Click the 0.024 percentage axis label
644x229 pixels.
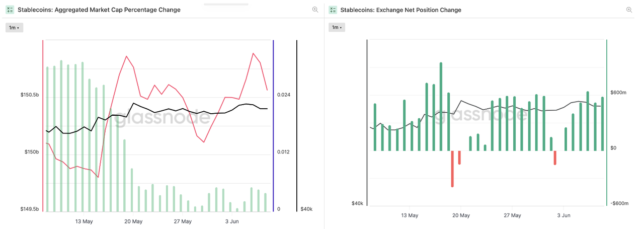pos(285,95)
